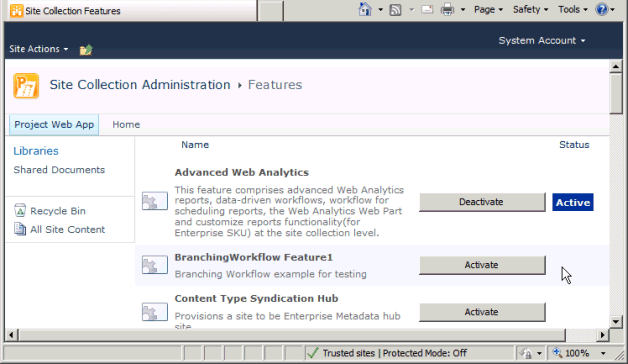628x364 pixels.
Task: Click the Content Type Syndication Hub icon
Action: tap(155, 312)
